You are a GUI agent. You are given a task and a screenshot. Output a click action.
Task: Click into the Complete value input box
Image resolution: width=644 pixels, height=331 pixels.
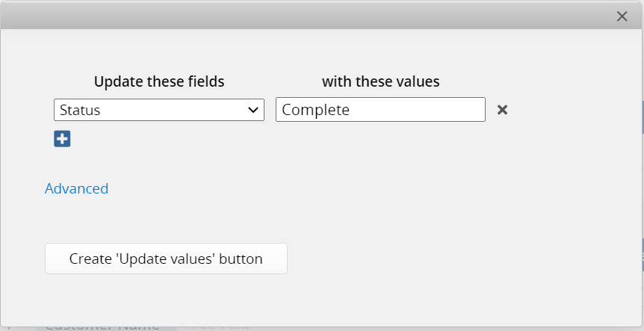380,110
